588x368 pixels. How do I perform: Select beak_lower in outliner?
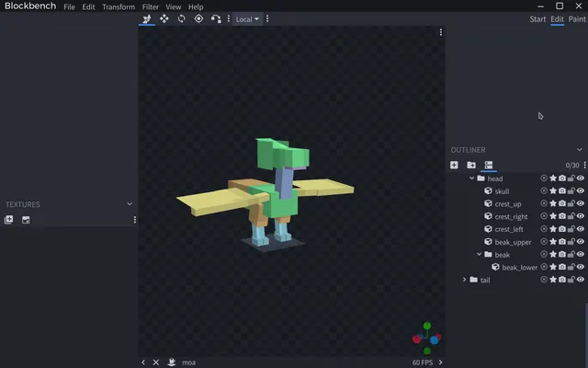[x=519, y=267]
